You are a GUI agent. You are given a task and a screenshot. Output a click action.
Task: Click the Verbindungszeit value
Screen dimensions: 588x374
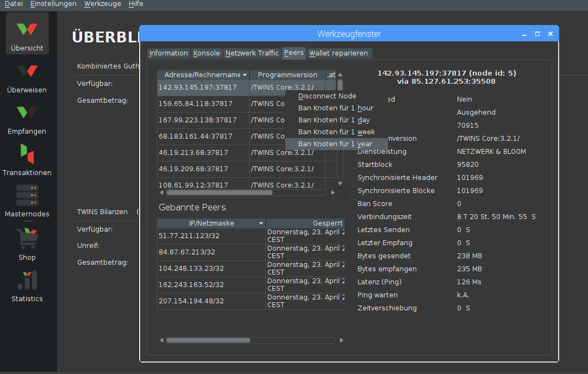tap(496, 217)
